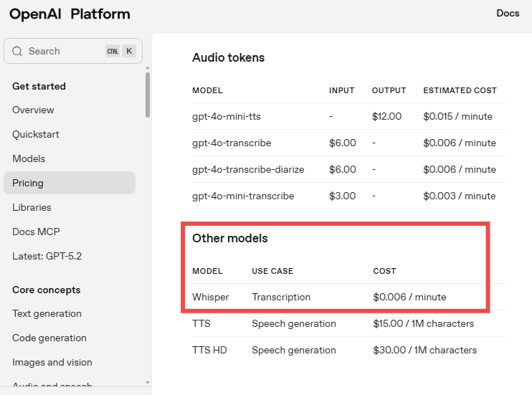Click the Core concepts section heading

pyautogui.click(x=47, y=290)
